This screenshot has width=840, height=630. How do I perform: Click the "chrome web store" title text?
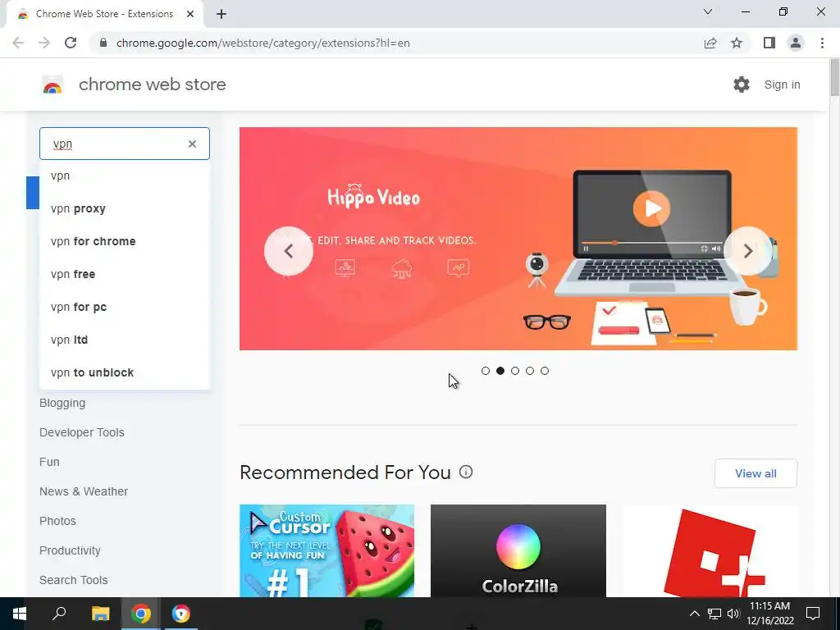pyautogui.click(x=152, y=84)
